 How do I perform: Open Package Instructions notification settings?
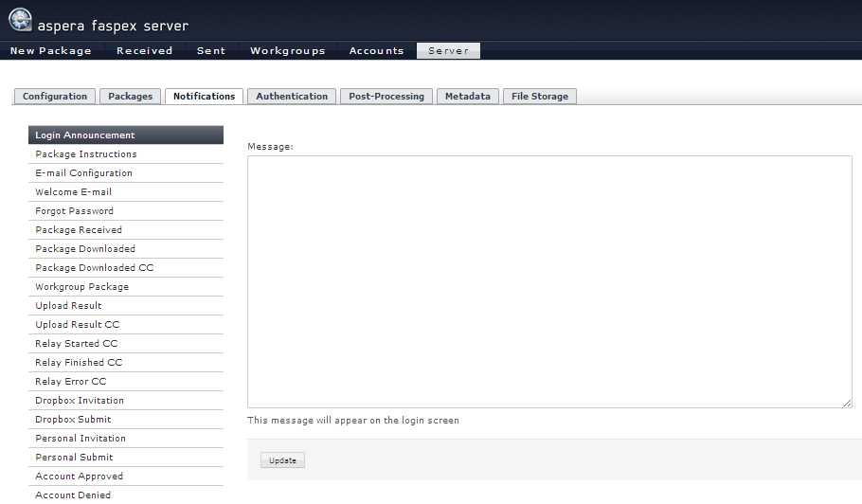coord(126,153)
